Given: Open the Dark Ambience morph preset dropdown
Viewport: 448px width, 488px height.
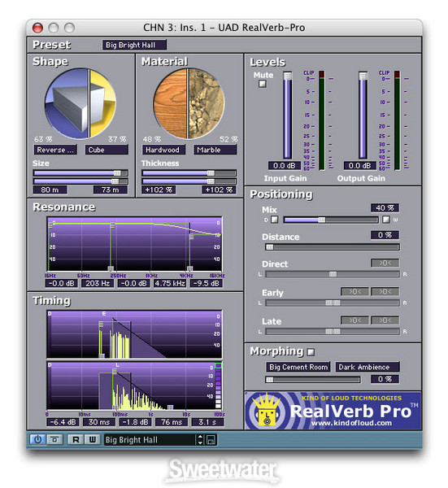Looking at the screenshot, I should 368,367.
